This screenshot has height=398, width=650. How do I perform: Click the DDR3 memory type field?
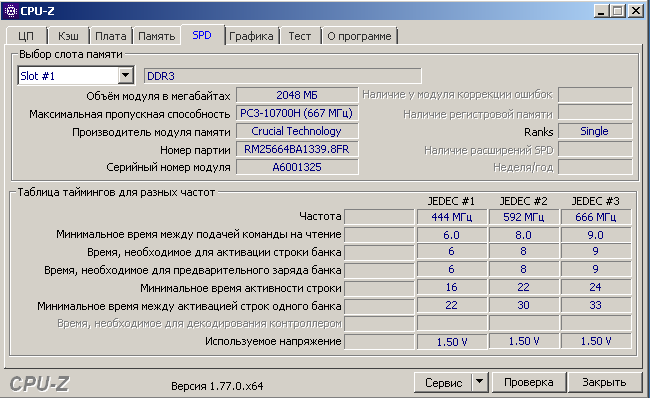[x=283, y=76]
